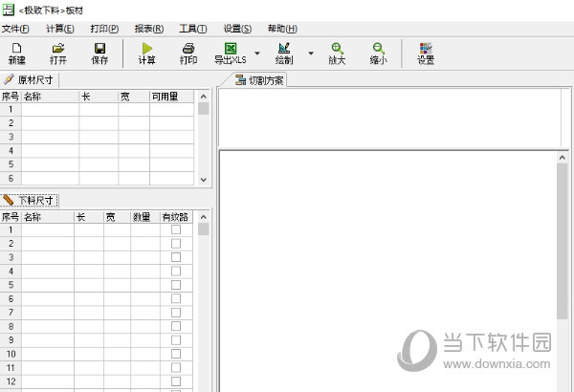Select row number 11 in 下料尺寸 table
This screenshot has height=392, width=574.
(11, 367)
